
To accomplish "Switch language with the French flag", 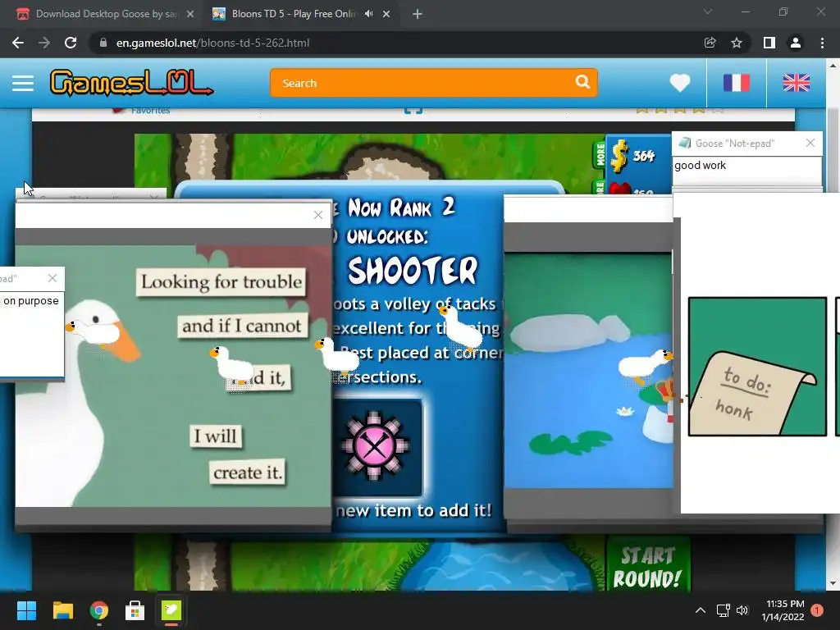I will coord(737,83).
